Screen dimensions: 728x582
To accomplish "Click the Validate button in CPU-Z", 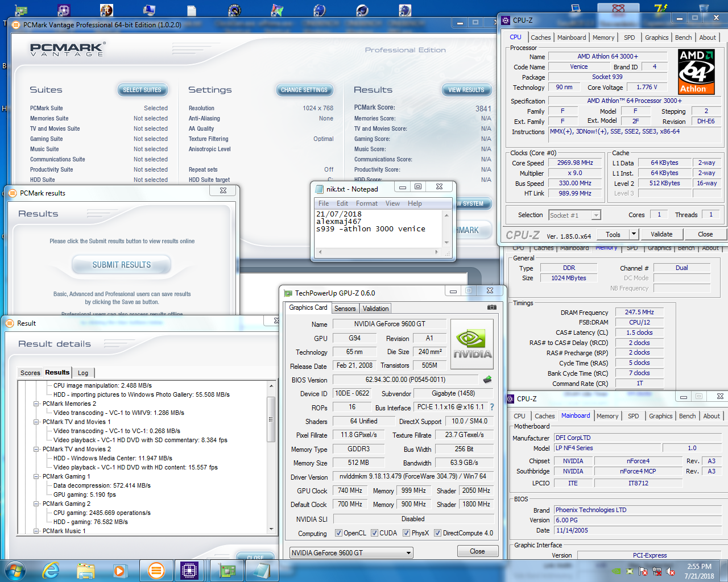I will [661, 234].
